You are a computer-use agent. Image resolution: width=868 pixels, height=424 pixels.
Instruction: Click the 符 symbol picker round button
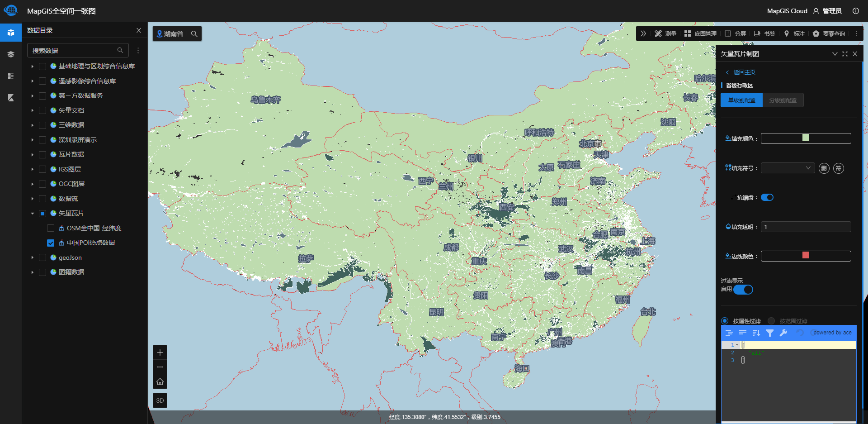(839, 168)
